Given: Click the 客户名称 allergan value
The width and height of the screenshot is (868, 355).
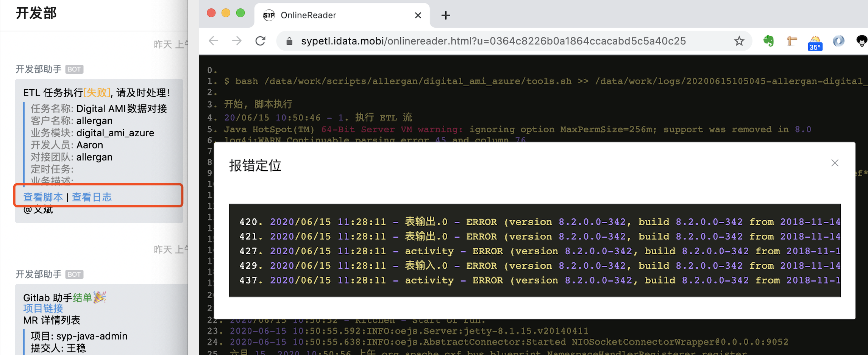Looking at the screenshot, I should point(94,121).
